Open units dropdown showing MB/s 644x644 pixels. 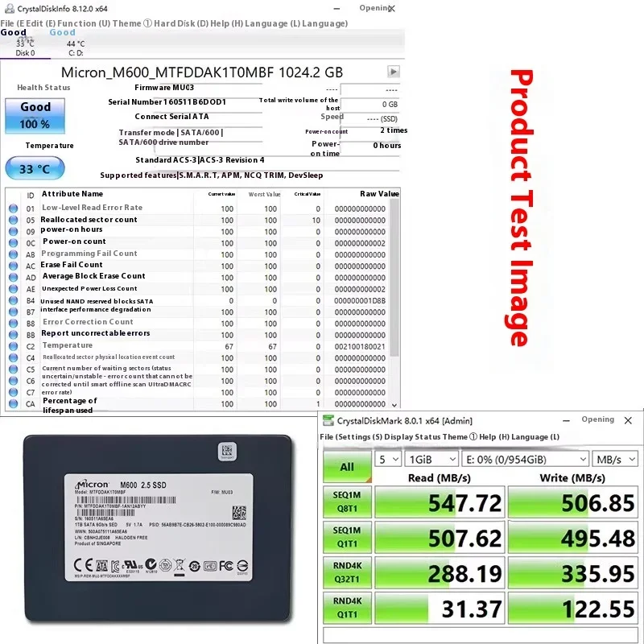pyautogui.click(x=615, y=459)
